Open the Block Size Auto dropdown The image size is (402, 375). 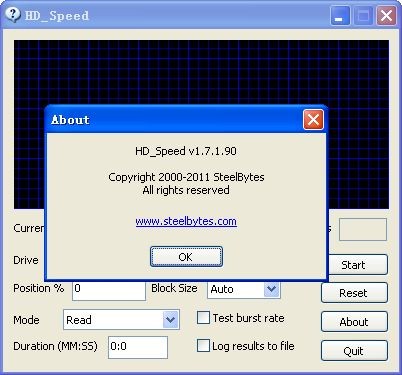[271, 289]
